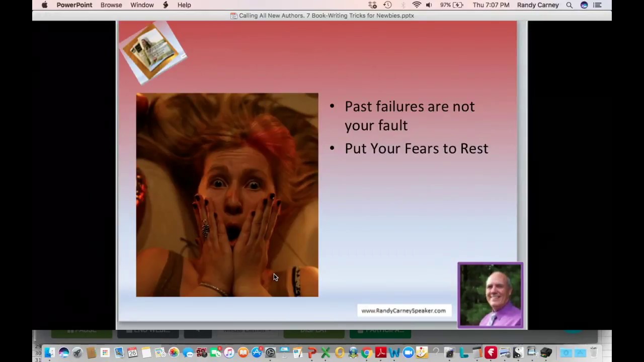Screen dimensions: 644x362
Task: Open the Help menu
Action: [184, 5]
